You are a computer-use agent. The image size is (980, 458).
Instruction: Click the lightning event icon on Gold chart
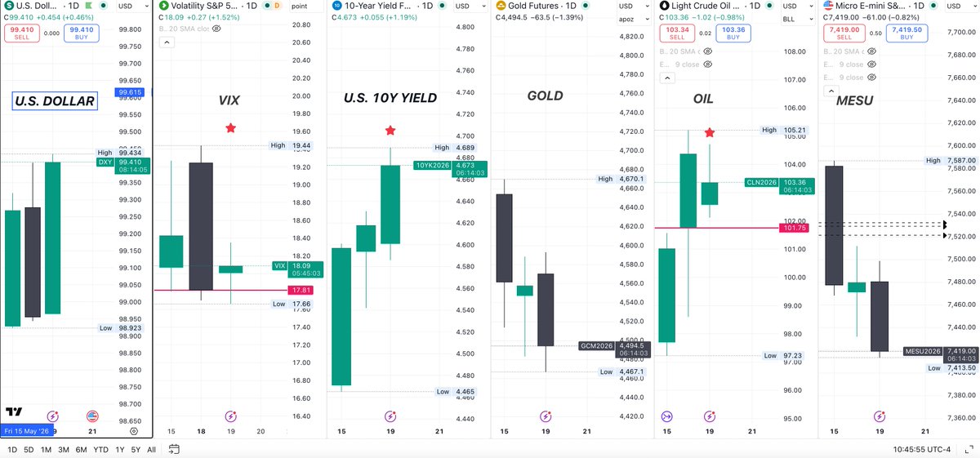553,416
